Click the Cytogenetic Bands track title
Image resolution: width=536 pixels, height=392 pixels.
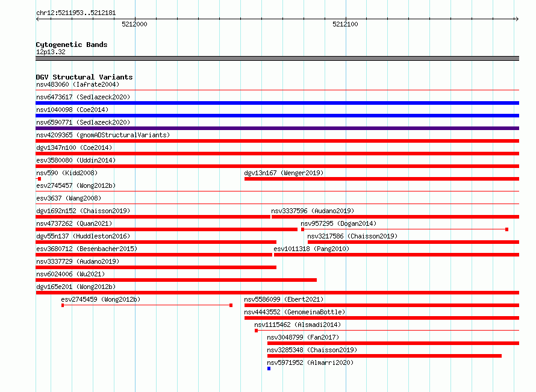72,45
